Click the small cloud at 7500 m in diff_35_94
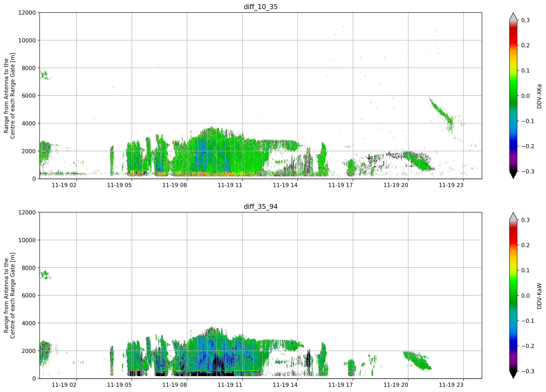546x392 pixels. coord(45,275)
